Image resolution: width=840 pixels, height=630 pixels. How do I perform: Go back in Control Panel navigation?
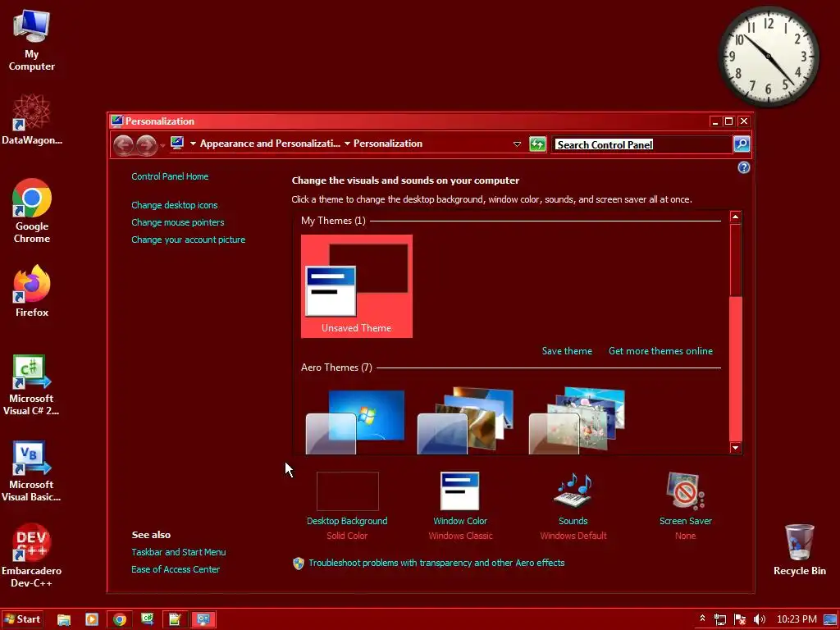coord(124,144)
